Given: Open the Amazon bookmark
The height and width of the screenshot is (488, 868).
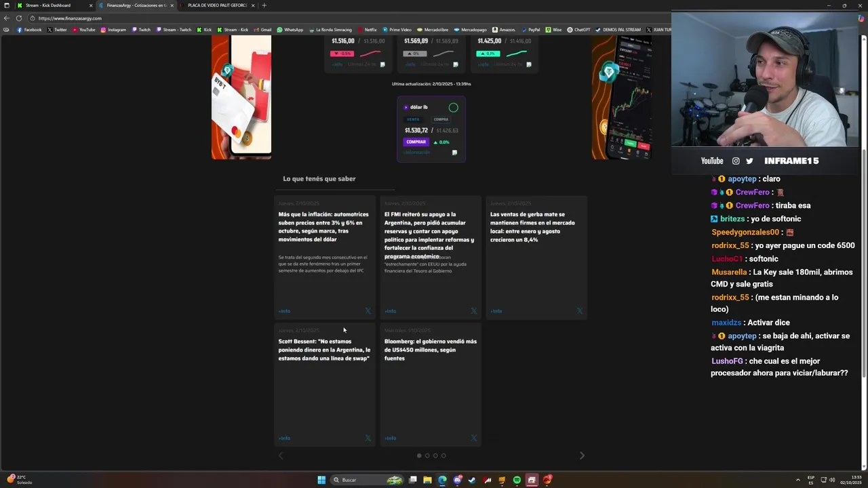Looking at the screenshot, I should point(504,30).
